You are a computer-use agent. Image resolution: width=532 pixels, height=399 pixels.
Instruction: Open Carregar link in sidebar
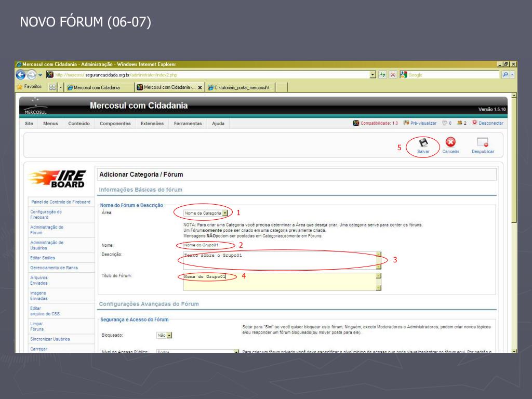38,349
